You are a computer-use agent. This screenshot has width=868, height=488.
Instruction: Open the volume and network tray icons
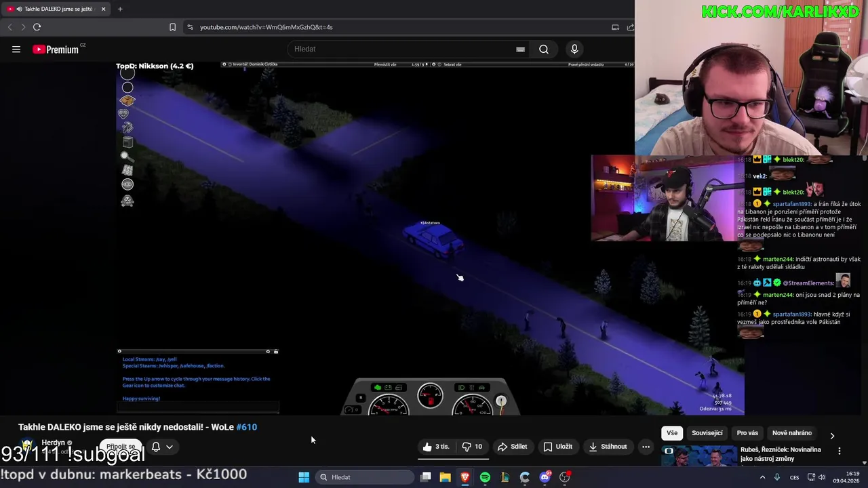click(816, 477)
